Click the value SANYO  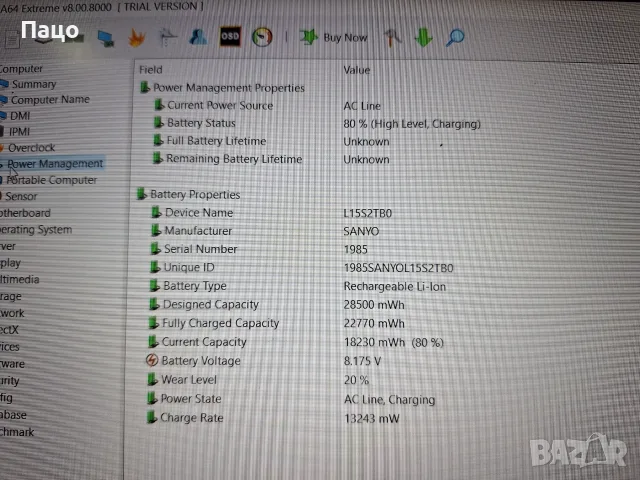tap(361, 231)
